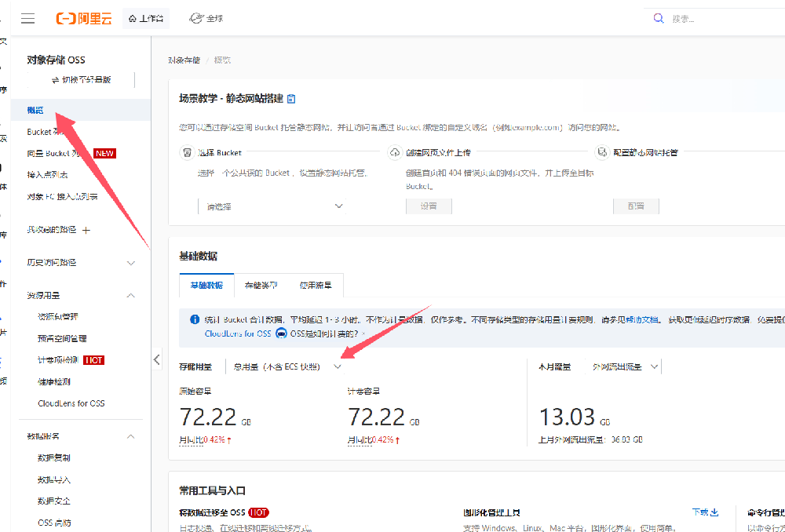Screen dimensions: 785x532
Task: Open the 请选择 Bucket dropdown
Action: pyautogui.click(x=272, y=206)
